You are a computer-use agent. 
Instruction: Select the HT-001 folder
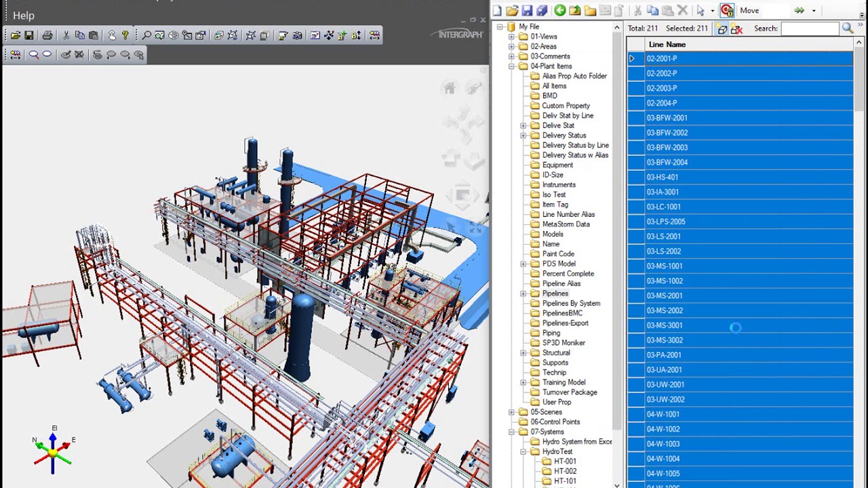point(565,462)
